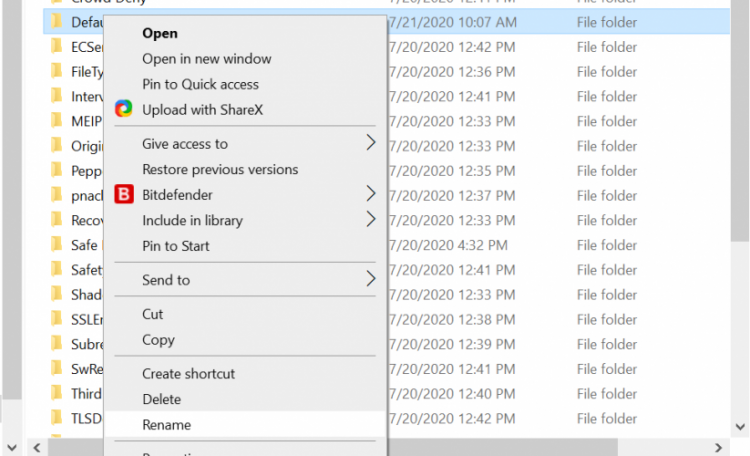This screenshot has height=456, width=750.
Task: Click the red Bitdefender B icon
Action: (x=123, y=194)
